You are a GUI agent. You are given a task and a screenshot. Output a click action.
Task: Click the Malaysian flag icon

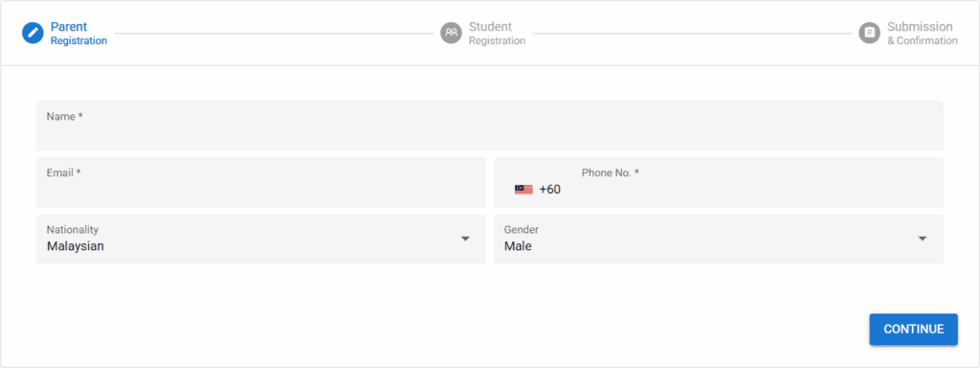[x=523, y=189]
